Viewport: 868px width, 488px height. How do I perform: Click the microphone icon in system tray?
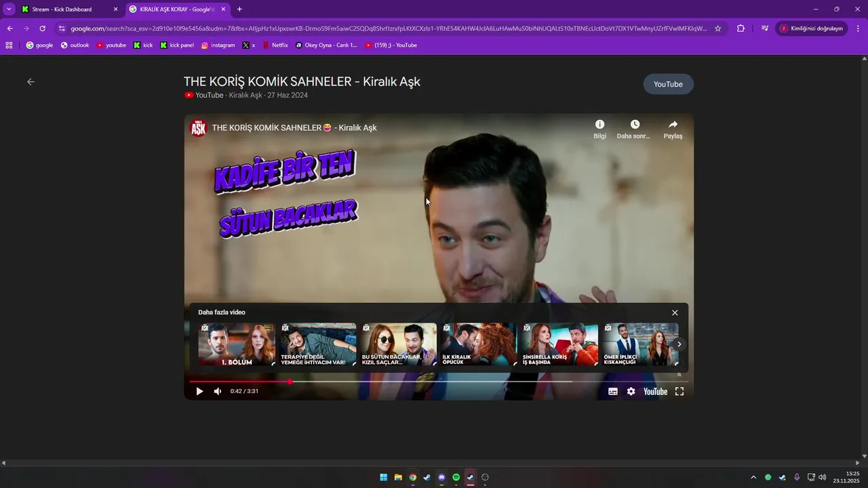point(797,477)
